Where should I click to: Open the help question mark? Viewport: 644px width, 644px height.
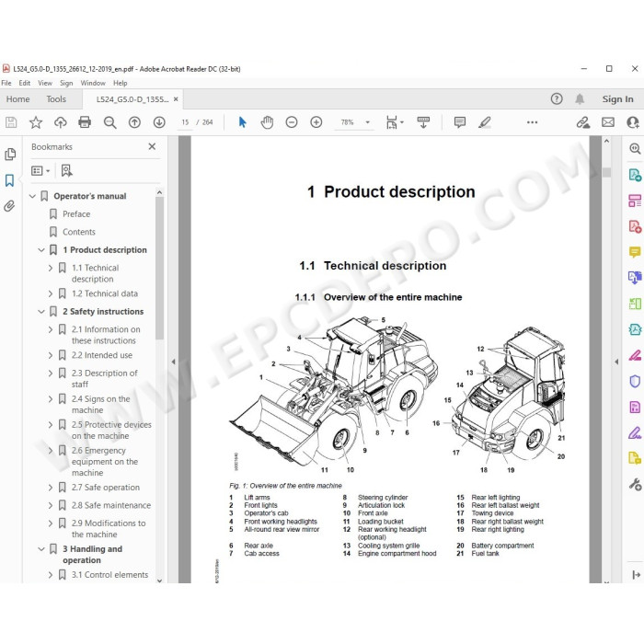(557, 99)
